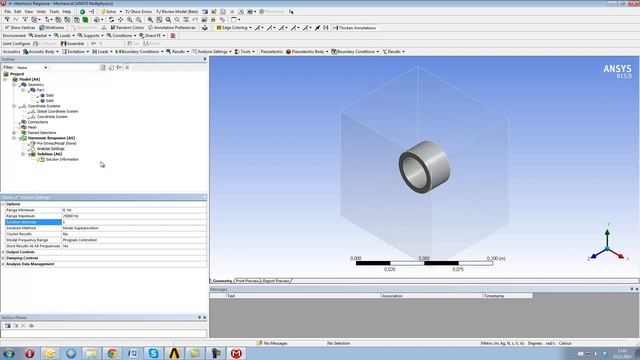Viewport: 640px width, 360px height.
Task: Open the View menu
Action: pos(29,12)
